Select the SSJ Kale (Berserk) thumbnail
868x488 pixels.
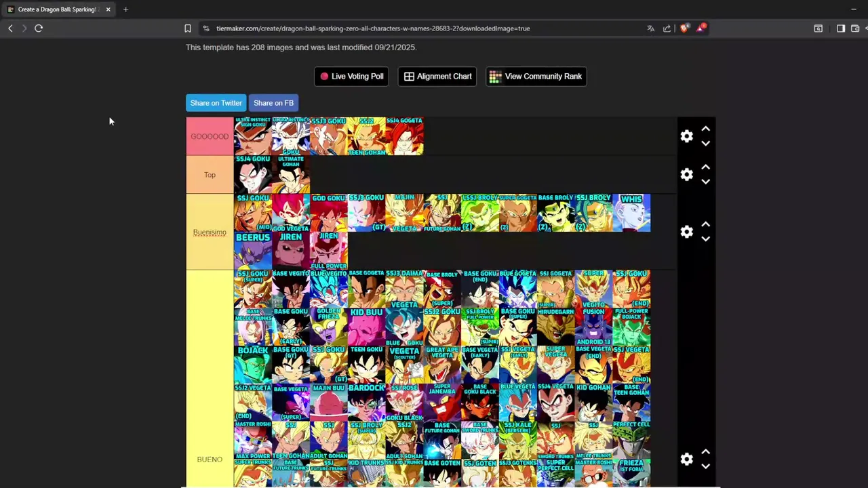tap(518, 441)
